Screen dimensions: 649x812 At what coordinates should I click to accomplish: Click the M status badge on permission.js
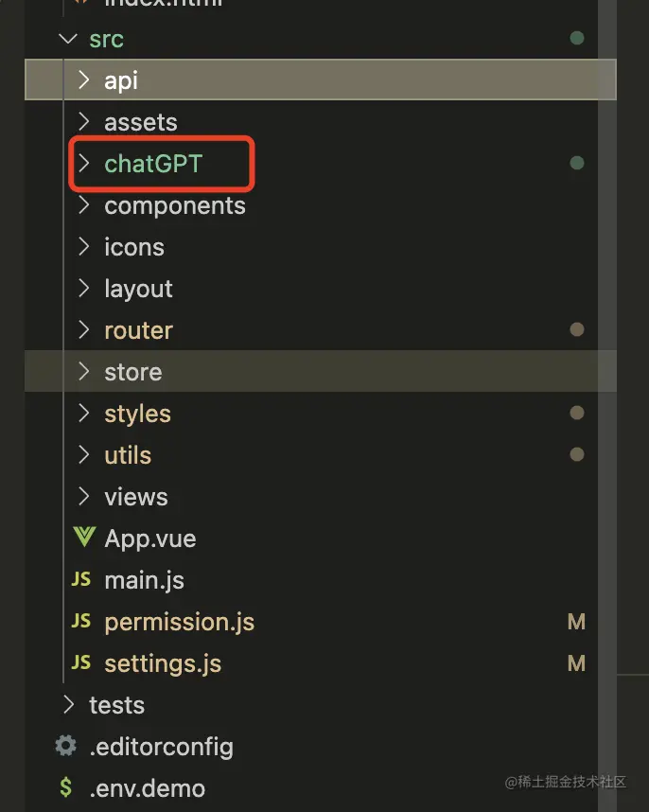pos(576,622)
